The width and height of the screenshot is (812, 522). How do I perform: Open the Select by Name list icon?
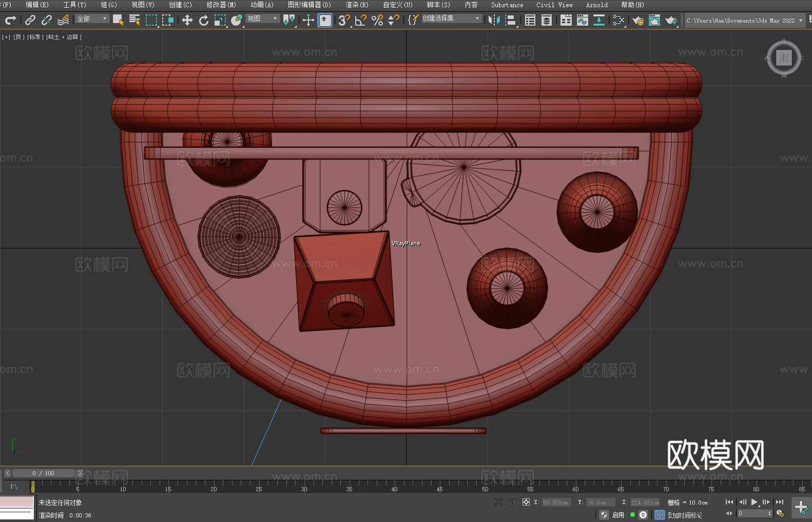(134, 20)
